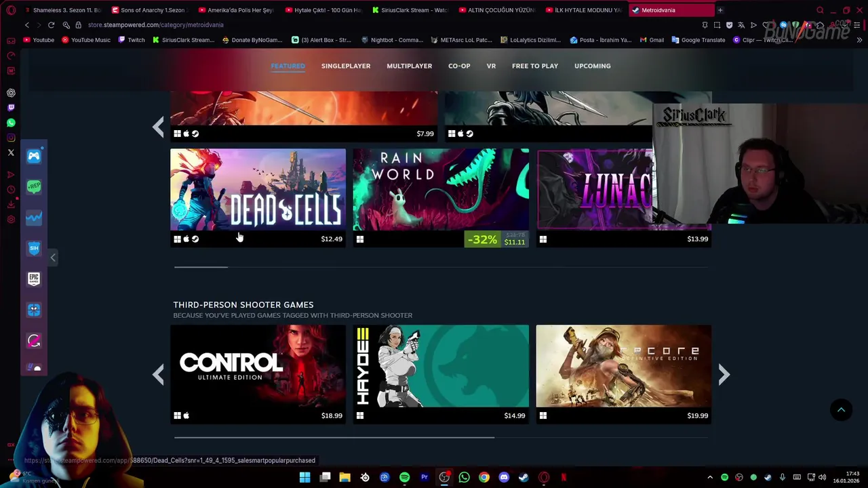This screenshot has height=488, width=868.
Task: Click the SIH extension icon
Action: (34, 248)
